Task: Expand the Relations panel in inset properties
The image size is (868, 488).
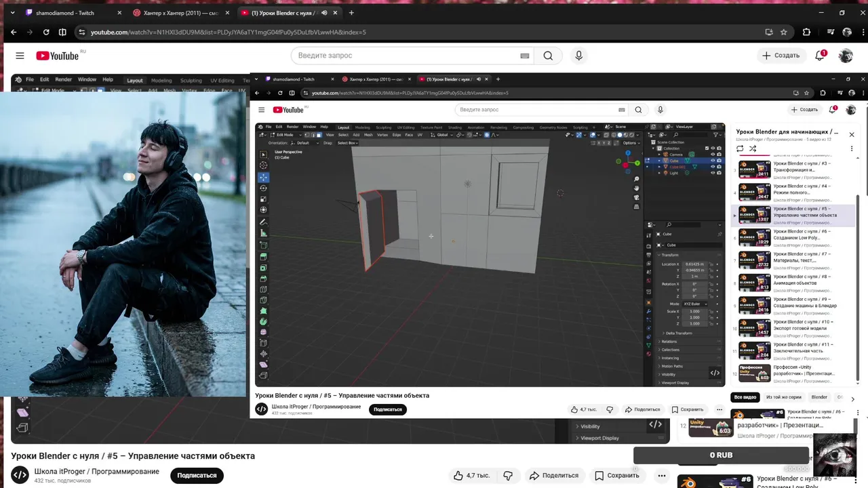Action: (x=667, y=342)
